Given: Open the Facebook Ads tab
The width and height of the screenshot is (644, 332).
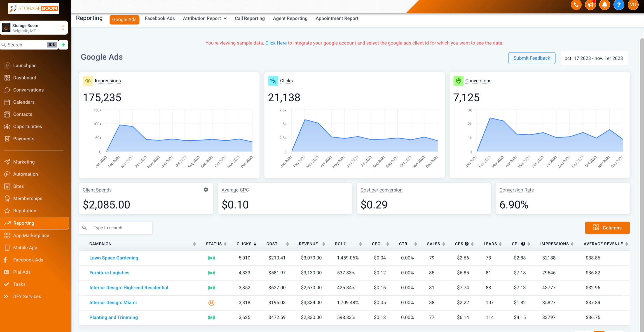Looking at the screenshot, I should point(159,18).
